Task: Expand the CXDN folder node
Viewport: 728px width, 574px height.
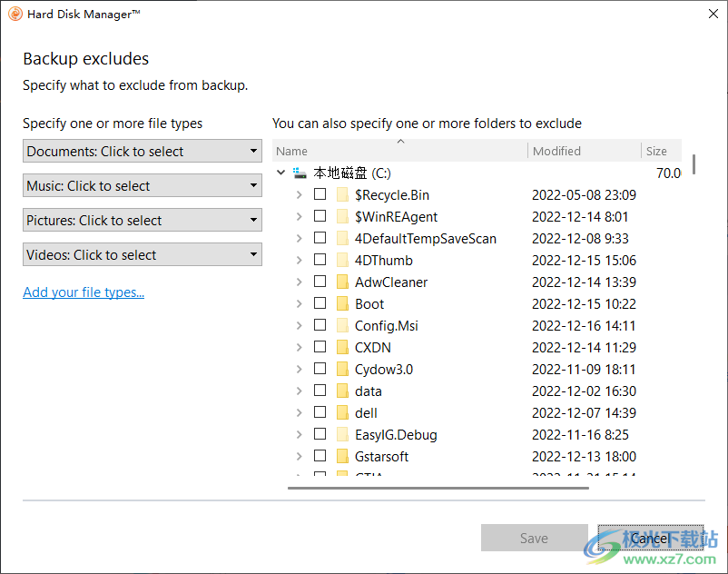Action: (299, 347)
